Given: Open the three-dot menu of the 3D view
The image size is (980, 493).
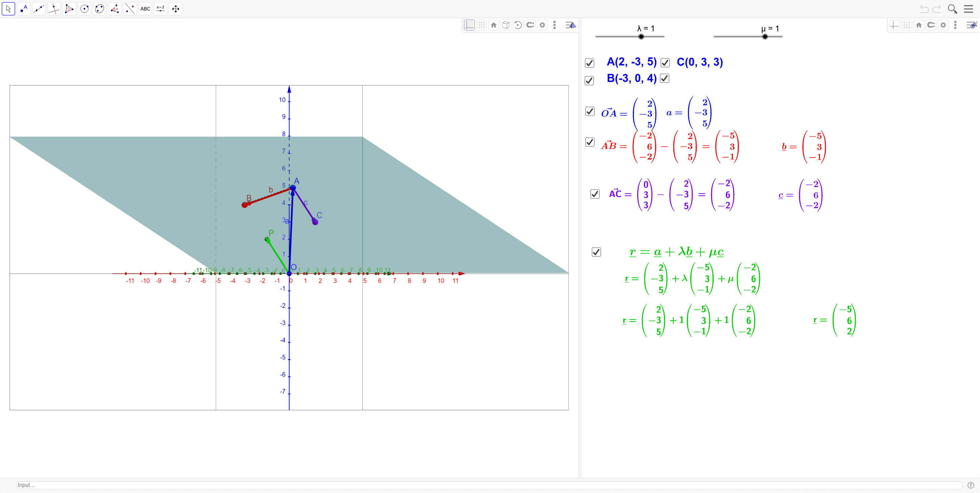Looking at the screenshot, I should [554, 25].
